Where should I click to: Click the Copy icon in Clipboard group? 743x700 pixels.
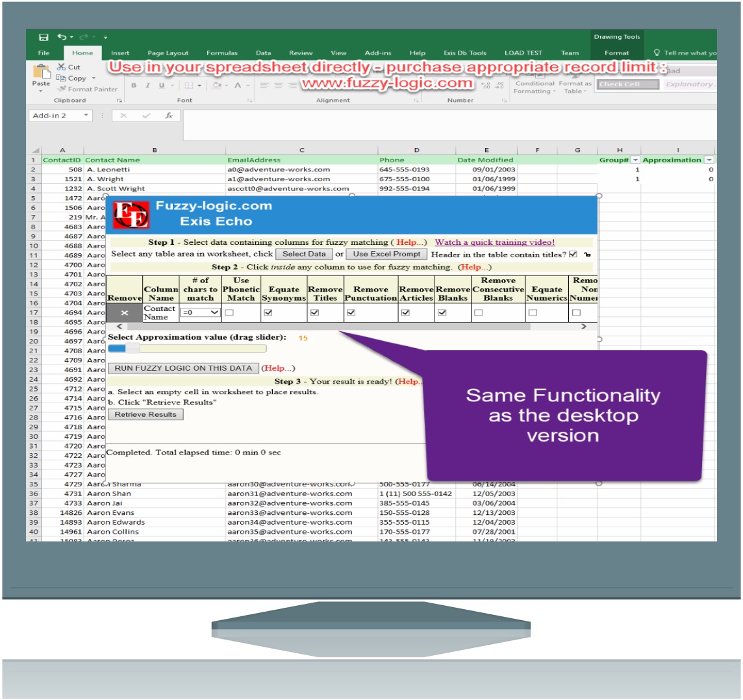point(60,78)
